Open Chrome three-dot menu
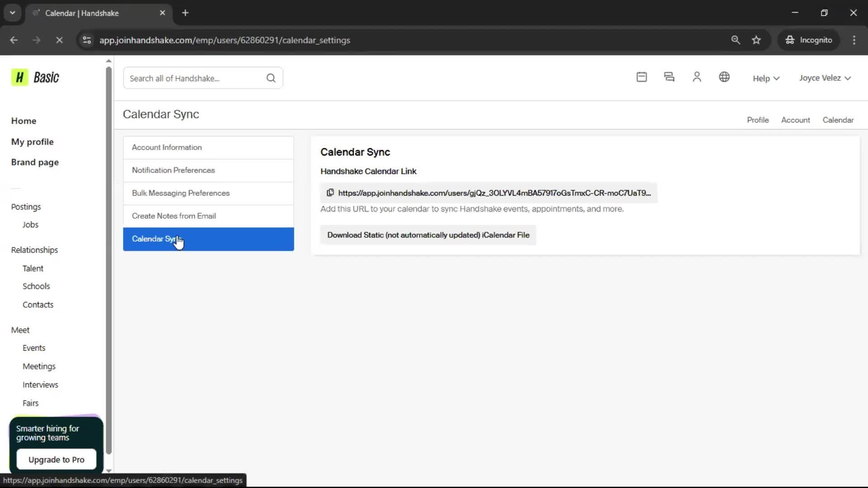Screen dimensions: 868x488 coord(854,40)
